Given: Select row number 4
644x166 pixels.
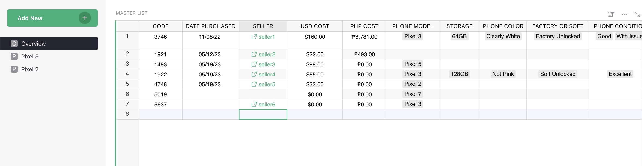Looking at the screenshot, I should click(127, 74).
